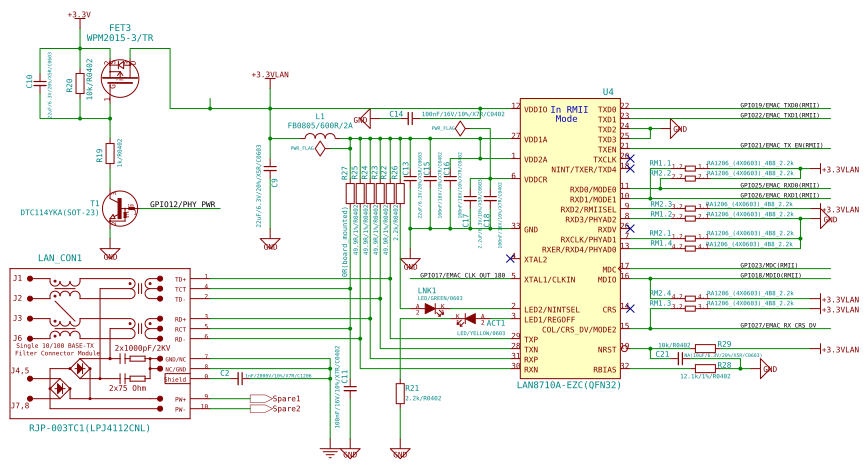The width and height of the screenshot is (868, 469).
Task: Click the L1 ferrite bead inductor symbol
Action: pyautogui.click(x=320, y=137)
